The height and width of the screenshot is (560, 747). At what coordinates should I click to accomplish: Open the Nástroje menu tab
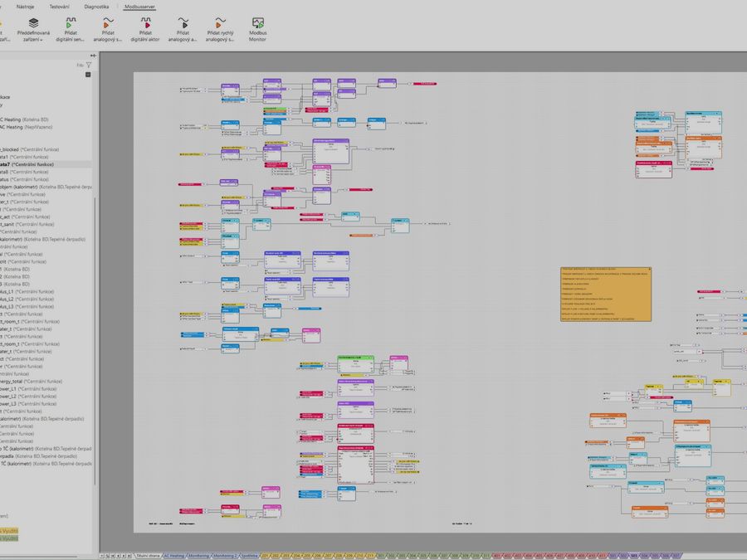click(x=25, y=7)
